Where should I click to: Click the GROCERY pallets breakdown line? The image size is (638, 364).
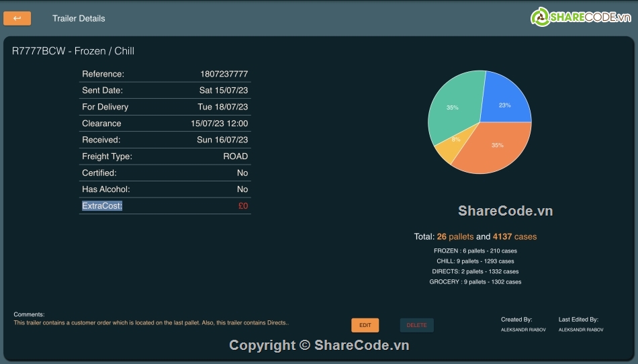(x=475, y=282)
